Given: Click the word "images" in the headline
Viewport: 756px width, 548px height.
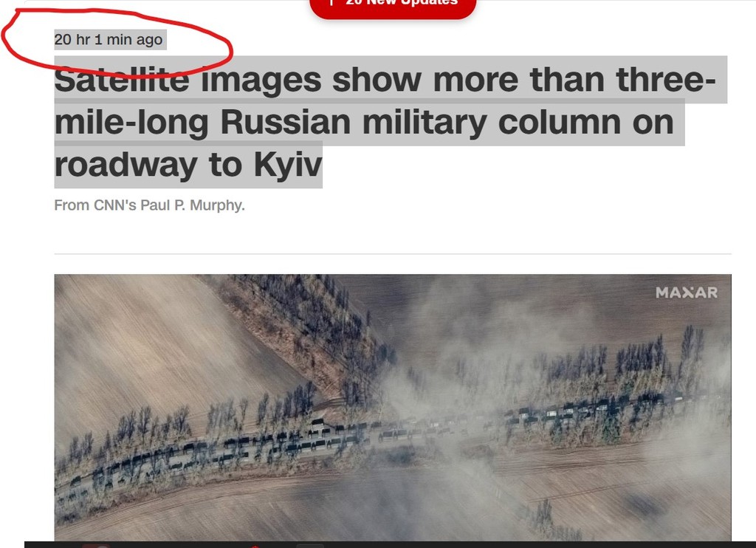Looking at the screenshot, I should tap(261, 80).
